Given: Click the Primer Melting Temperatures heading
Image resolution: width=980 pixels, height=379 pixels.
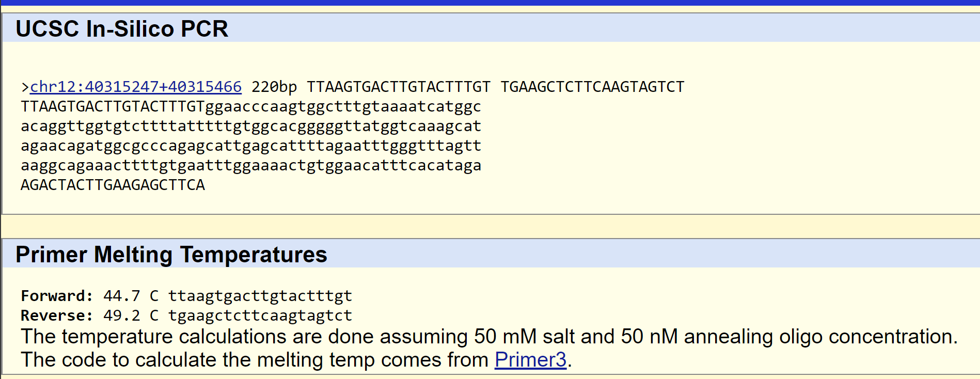Looking at the screenshot, I should 171,255.
